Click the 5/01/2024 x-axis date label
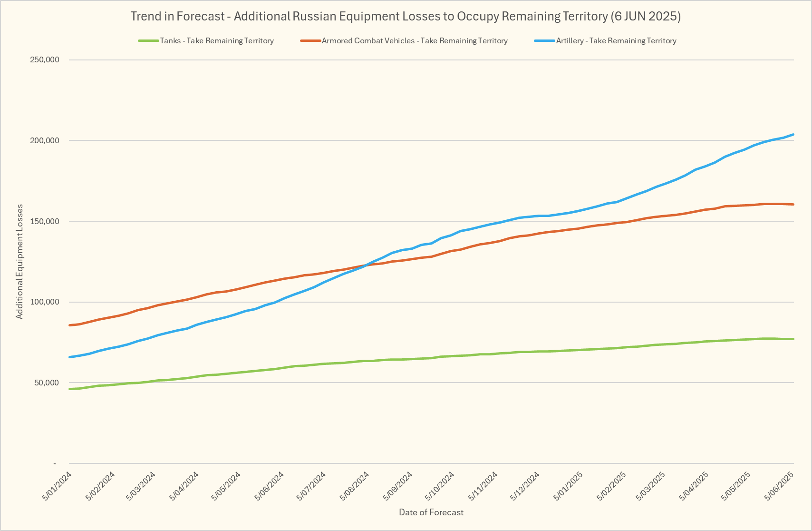The image size is (812, 531). tap(58, 485)
